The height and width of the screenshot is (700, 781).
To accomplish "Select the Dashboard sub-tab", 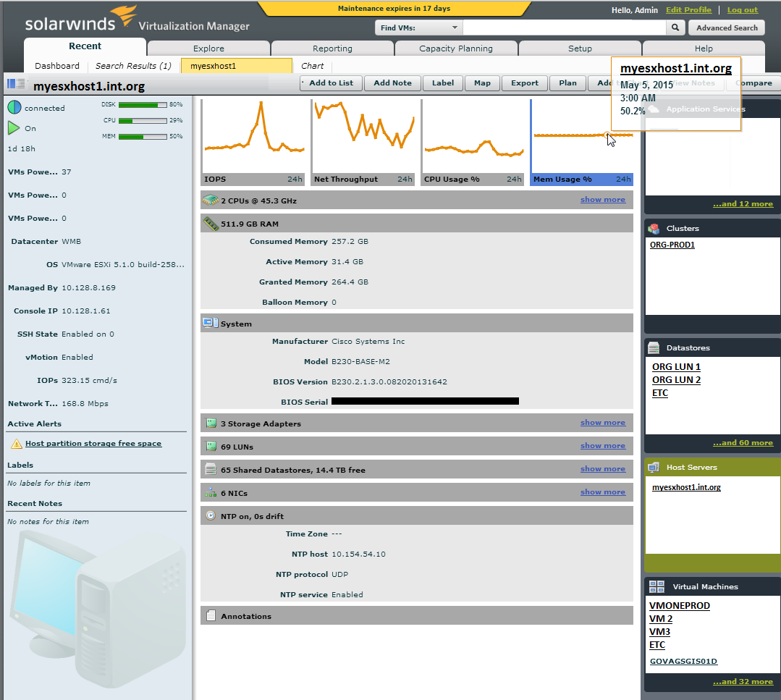I will pos(56,66).
